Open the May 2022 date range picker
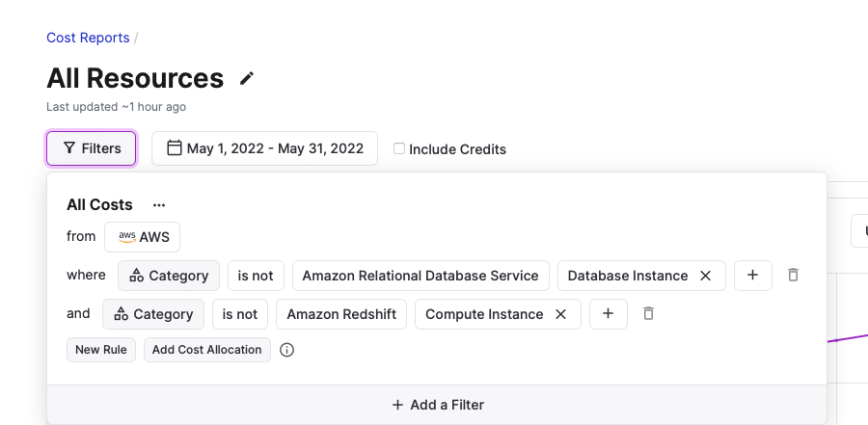868x425 pixels. (x=264, y=148)
